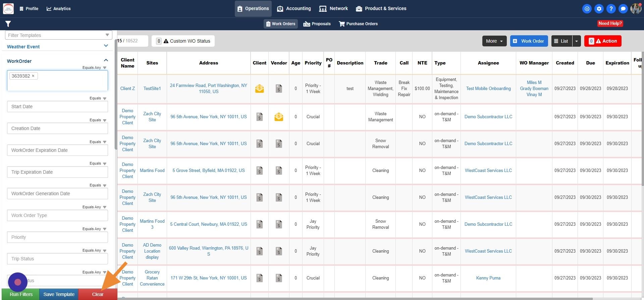The width and height of the screenshot is (644, 300).
Task: Collapse the WorkOrder filter section
Action: point(106,60)
